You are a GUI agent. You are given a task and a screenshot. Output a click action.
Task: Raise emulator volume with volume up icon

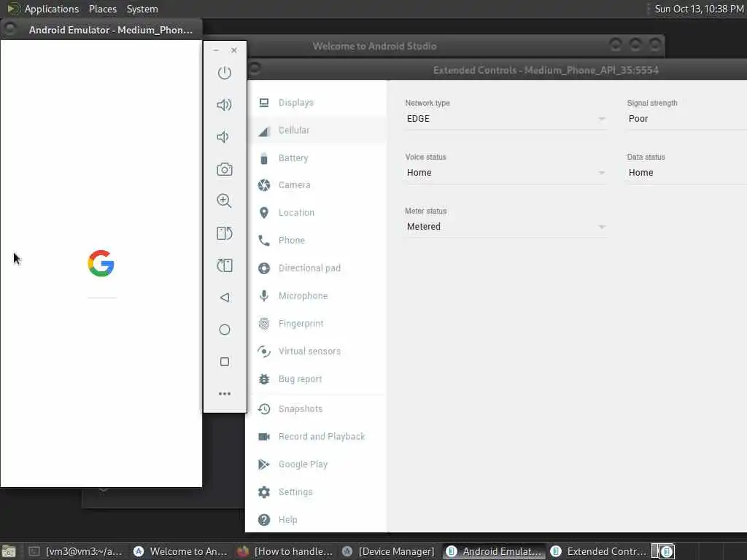click(225, 105)
